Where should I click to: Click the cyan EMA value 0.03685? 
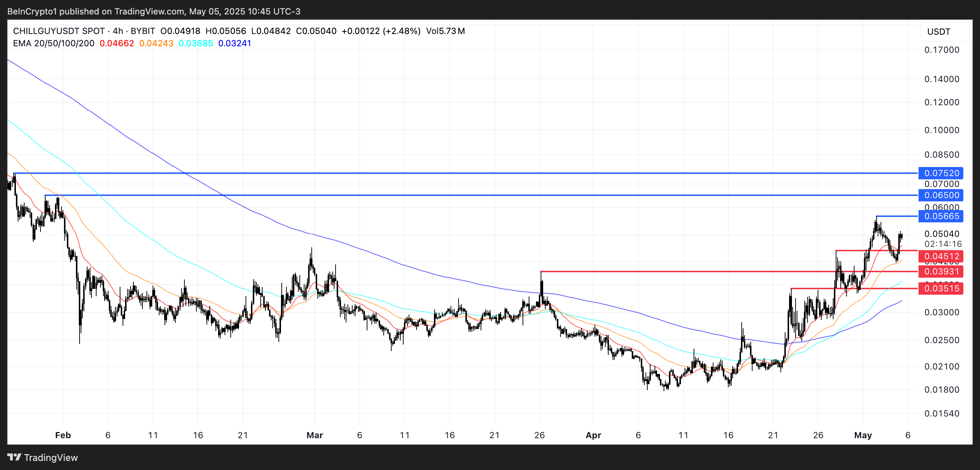coord(196,43)
